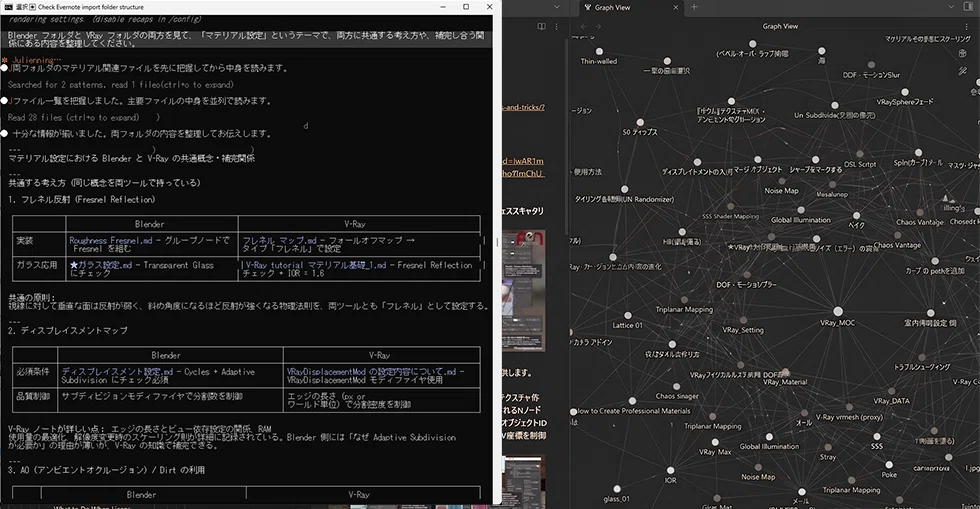The image size is (980, 509).
Task: Follow the '-and-tricks/?' link in Obsidian note
Action: click(x=523, y=107)
